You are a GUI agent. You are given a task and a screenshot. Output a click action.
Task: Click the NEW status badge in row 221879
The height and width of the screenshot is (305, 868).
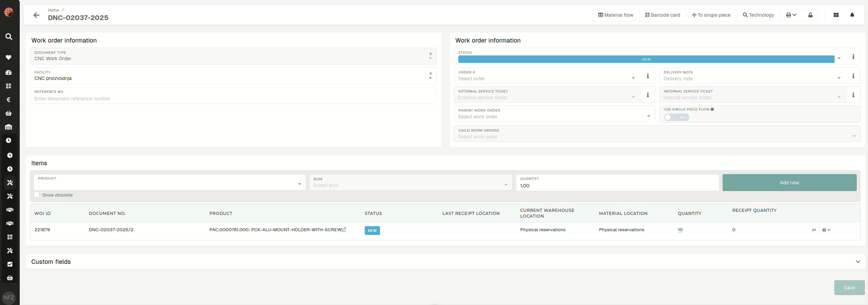pyautogui.click(x=372, y=231)
